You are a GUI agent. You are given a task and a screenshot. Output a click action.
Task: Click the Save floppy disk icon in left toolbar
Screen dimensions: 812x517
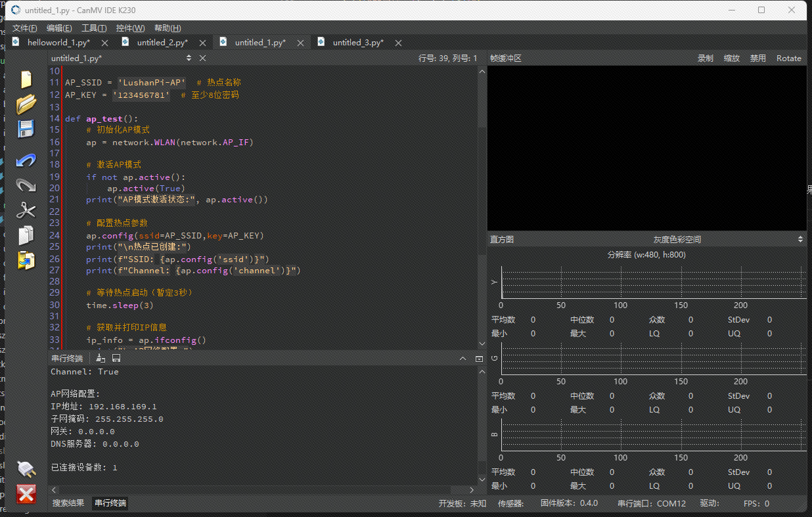click(x=26, y=129)
